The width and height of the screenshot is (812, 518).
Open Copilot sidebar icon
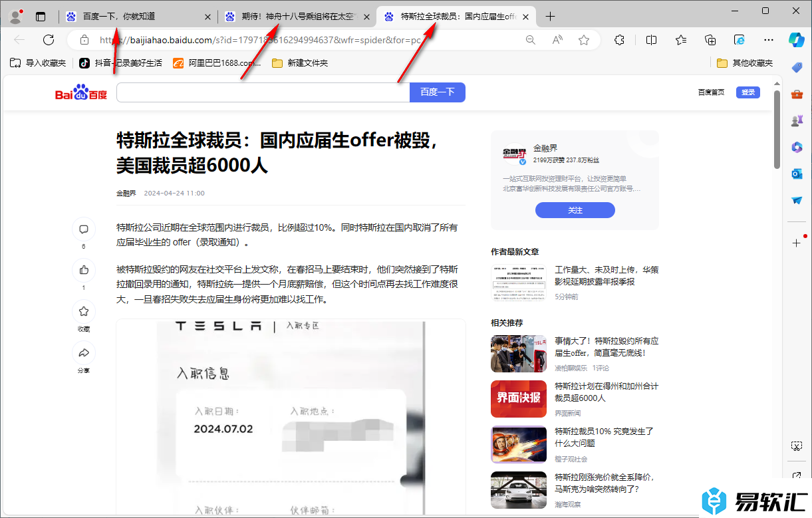pyautogui.click(x=797, y=40)
